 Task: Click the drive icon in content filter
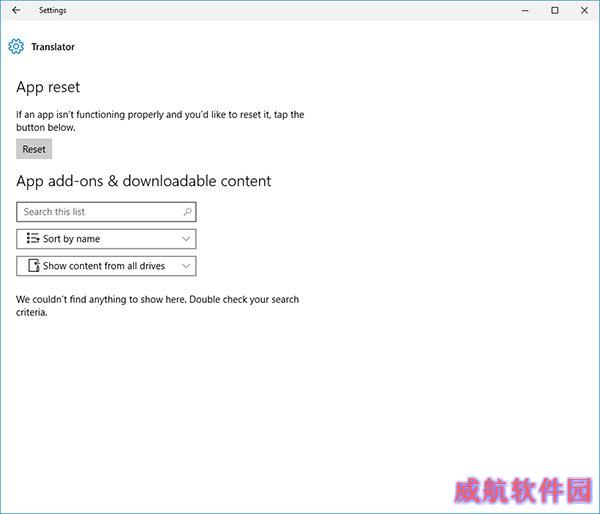pyautogui.click(x=33, y=266)
